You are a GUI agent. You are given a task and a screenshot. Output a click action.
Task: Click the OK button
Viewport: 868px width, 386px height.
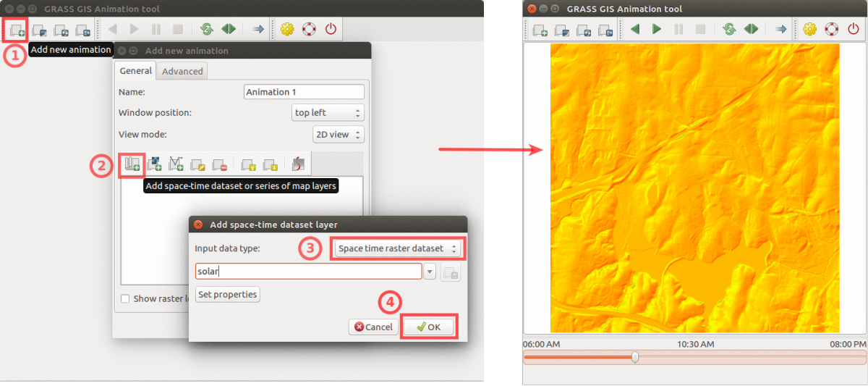(x=428, y=327)
